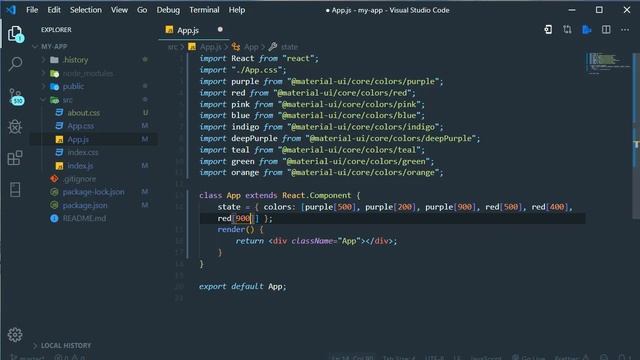The image size is (640, 360).
Task: Click the 'import deepPurple' line
Action: click(340, 138)
